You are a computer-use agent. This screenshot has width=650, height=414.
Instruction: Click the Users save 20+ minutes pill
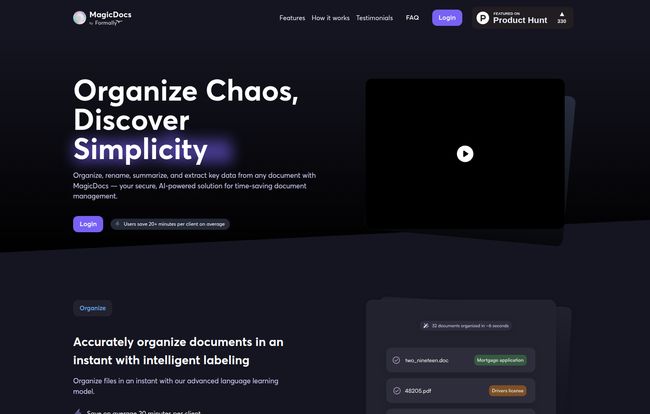[x=170, y=224]
